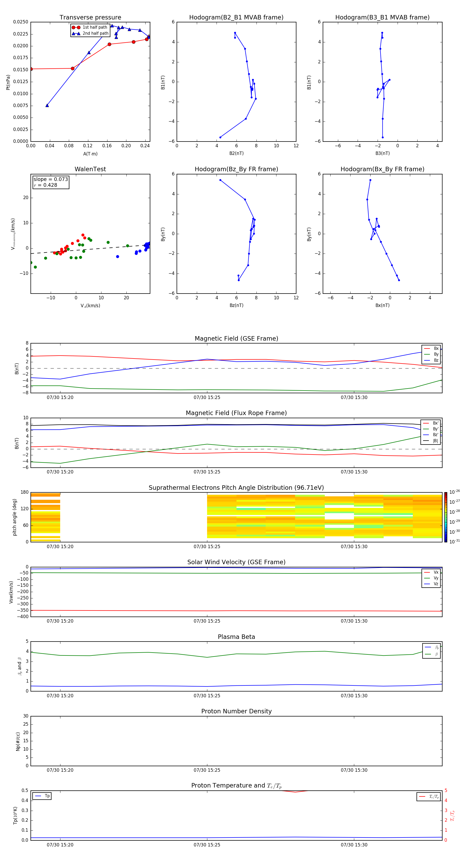Select the 'slope = 0.073' annotation
The height and width of the screenshot is (868, 473).
coord(50,179)
